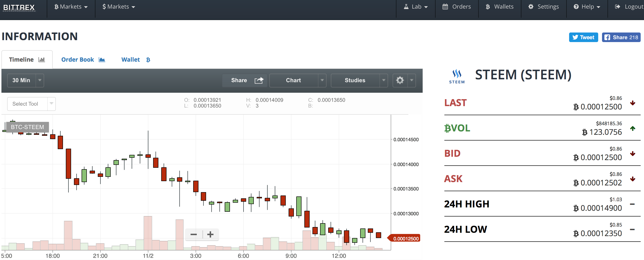This screenshot has height=260, width=644.
Task: Share on Facebook button
Action: 621,37
